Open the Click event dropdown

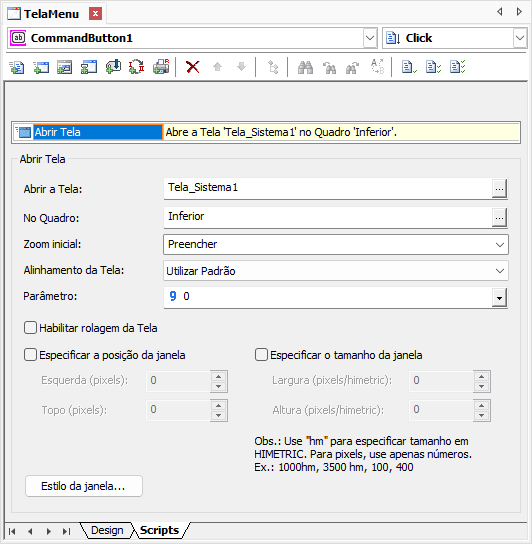click(x=520, y=38)
